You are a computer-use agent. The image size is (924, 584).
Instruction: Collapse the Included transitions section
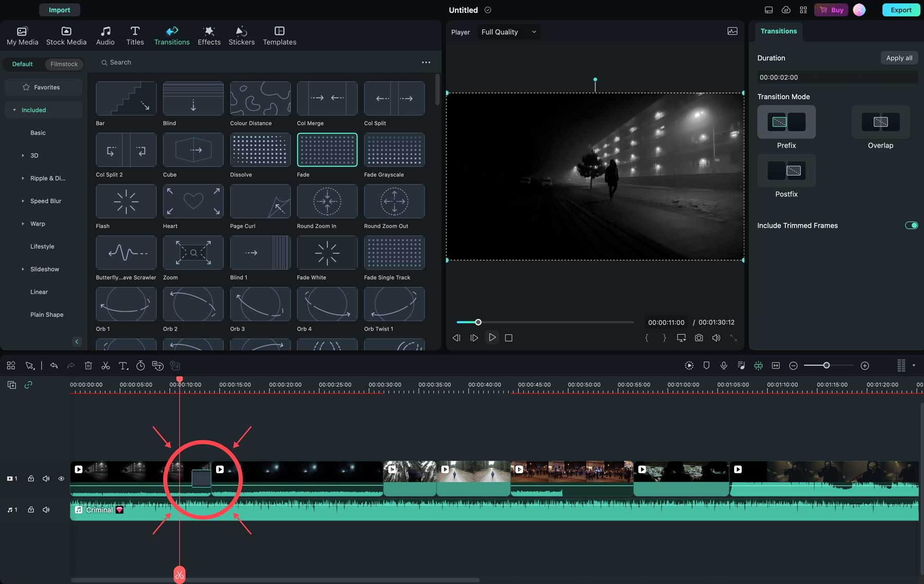click(x=14, y=109)
